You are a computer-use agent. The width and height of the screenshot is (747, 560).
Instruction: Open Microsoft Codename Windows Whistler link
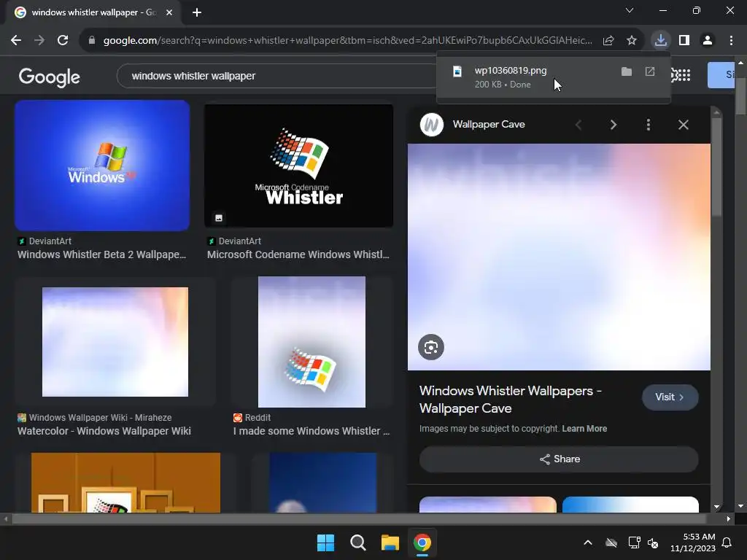pyautogui.click(x=298, y=254)
